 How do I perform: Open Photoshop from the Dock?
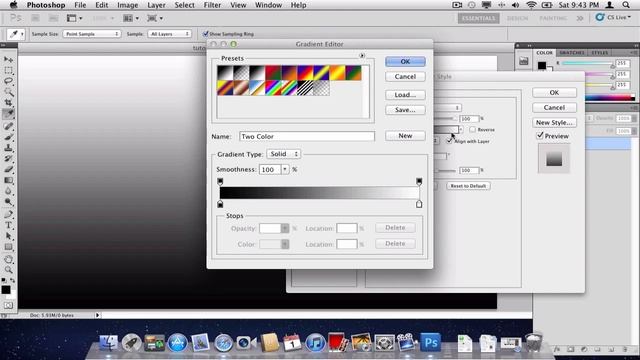(431, 342)
